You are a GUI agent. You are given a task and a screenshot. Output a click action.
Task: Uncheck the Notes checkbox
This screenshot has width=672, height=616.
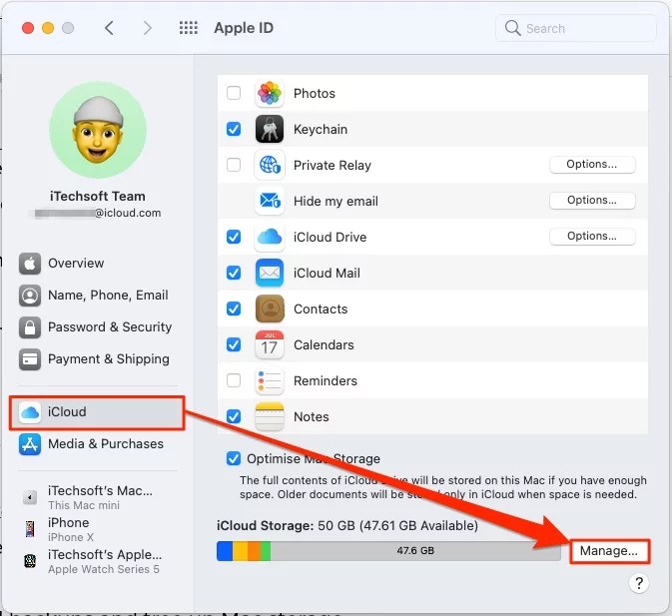tap(234, 416)
